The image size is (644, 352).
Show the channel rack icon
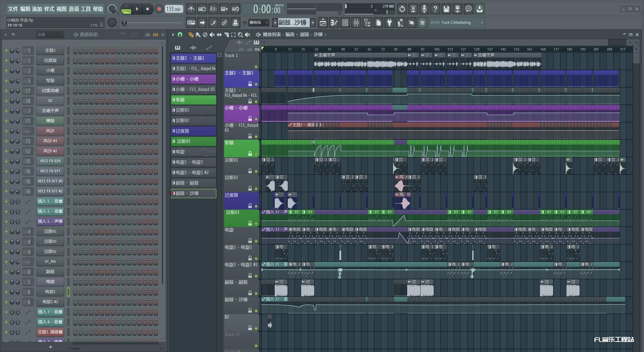(345, 23)
